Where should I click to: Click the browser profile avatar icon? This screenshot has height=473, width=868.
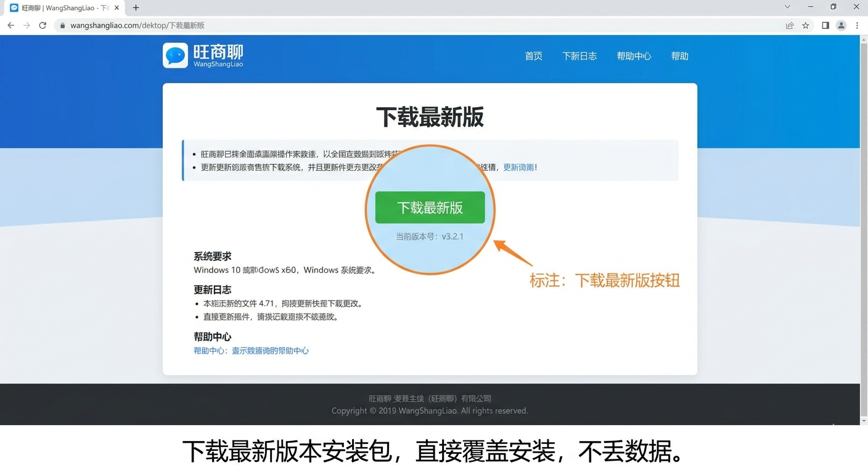tap(841, 25)
